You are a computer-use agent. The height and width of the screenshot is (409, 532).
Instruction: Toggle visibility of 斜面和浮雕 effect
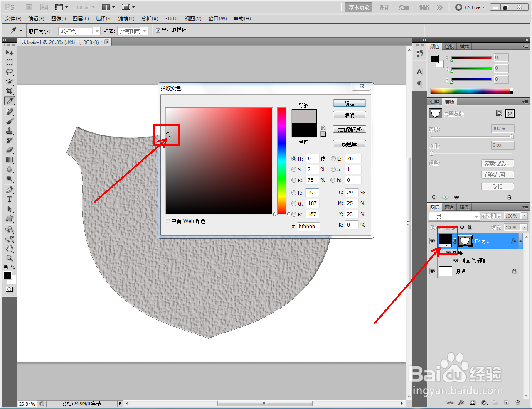456,261
